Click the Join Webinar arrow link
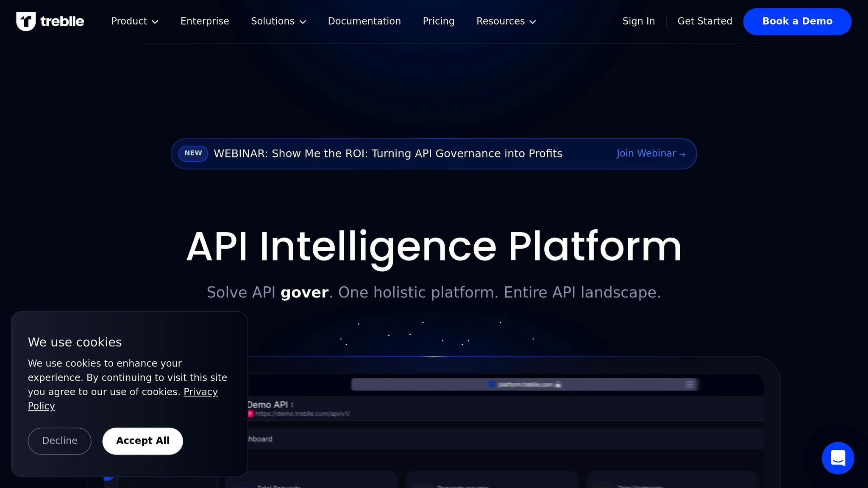 point(650,153)
